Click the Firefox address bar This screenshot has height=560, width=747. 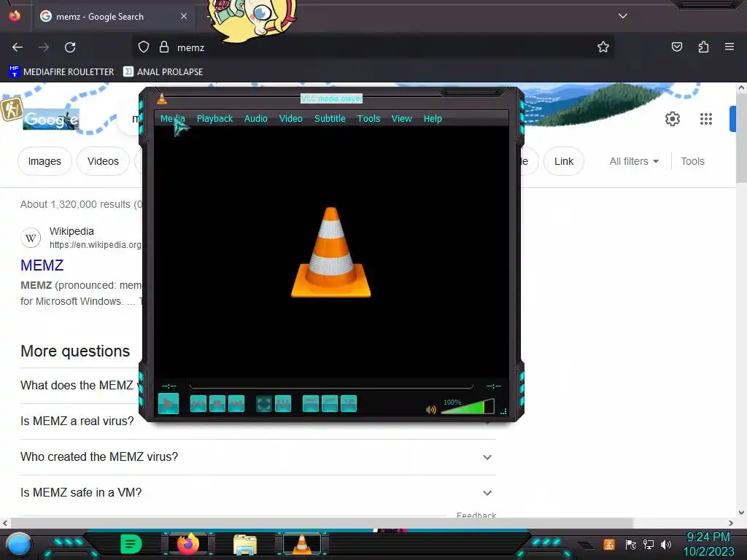pyautogui.click(x=373, y=47)
